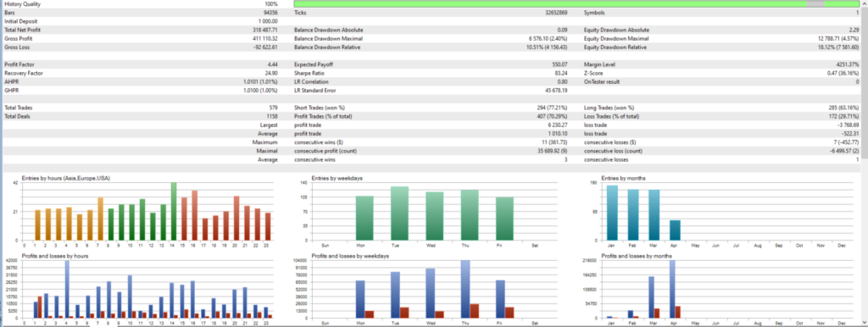This screenshot has height=327, width=868.
Task: Select the AHPR value 1.0101 (1.01%)
Action: click(x=261, y=82)
